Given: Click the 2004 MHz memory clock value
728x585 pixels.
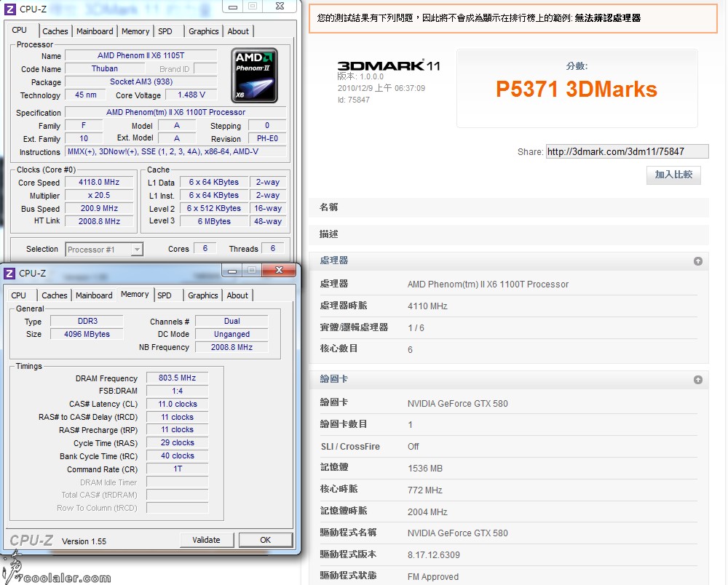Looking at the screenshot, I should [x=427, y=512].
